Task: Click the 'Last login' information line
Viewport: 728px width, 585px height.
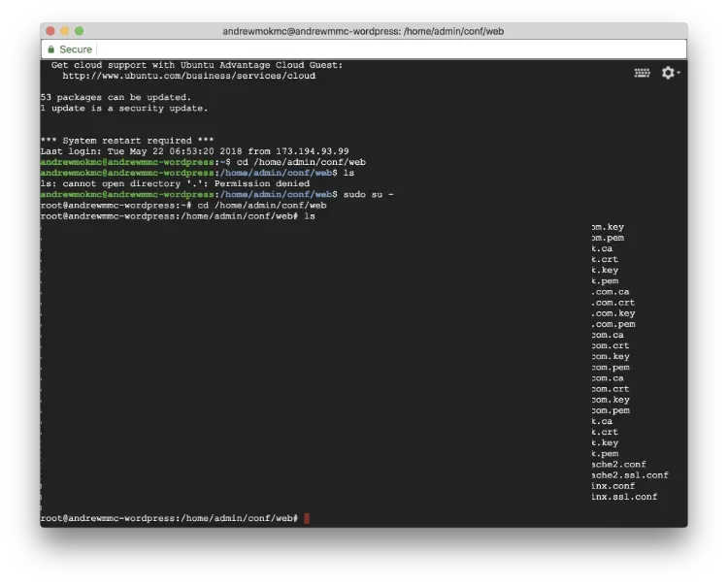Action: coord(194,151)
